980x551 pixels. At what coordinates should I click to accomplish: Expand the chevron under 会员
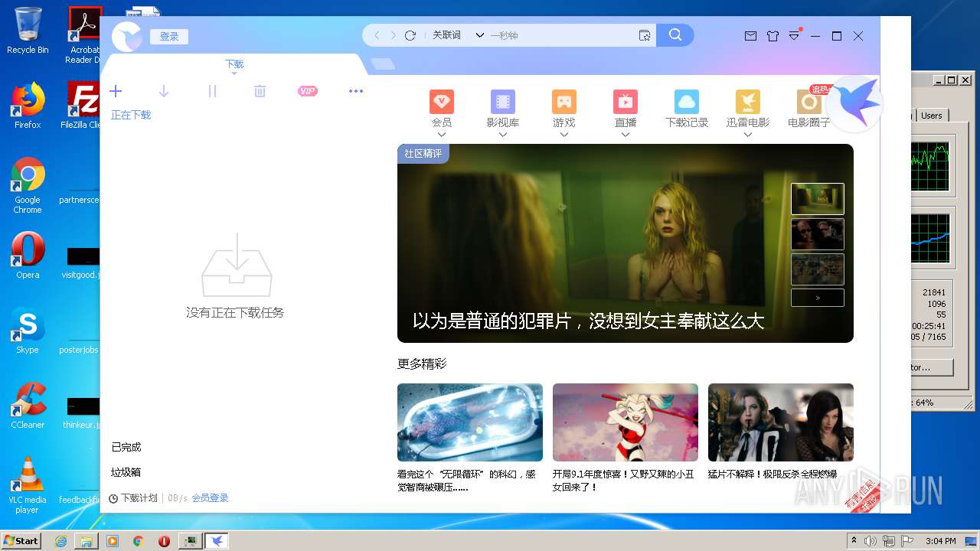tap(442, 135)
